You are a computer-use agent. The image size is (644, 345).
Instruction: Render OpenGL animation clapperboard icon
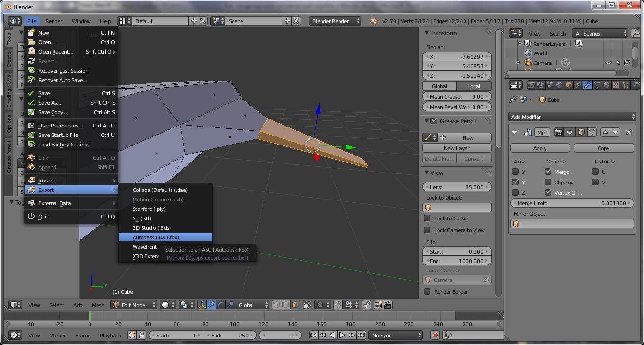pyautogui.click(x=387, y=305)
